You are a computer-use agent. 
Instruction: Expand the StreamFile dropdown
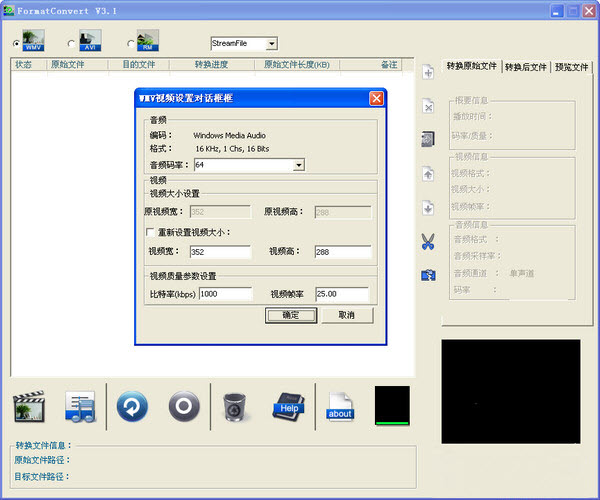[x=271, y=44]
